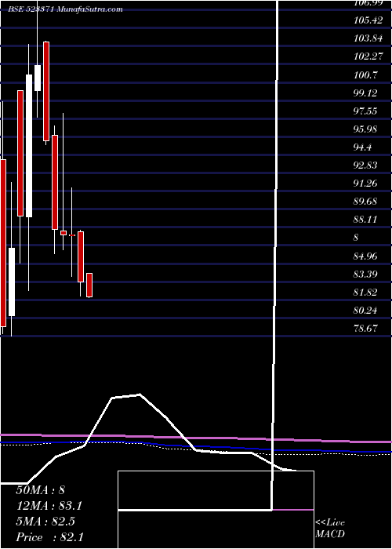
Task: Click the 97.55 price axis label
Action: [x=366, y=111]
